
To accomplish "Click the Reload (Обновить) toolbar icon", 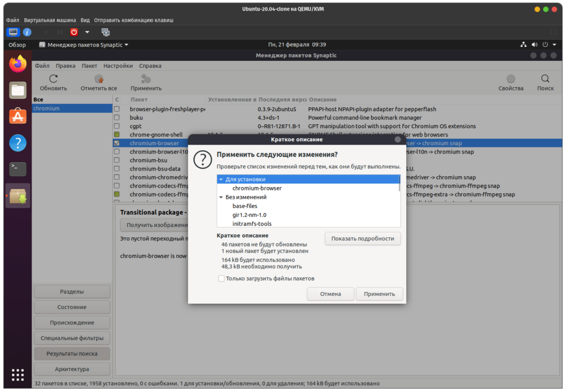I will [x=53, y=79].
